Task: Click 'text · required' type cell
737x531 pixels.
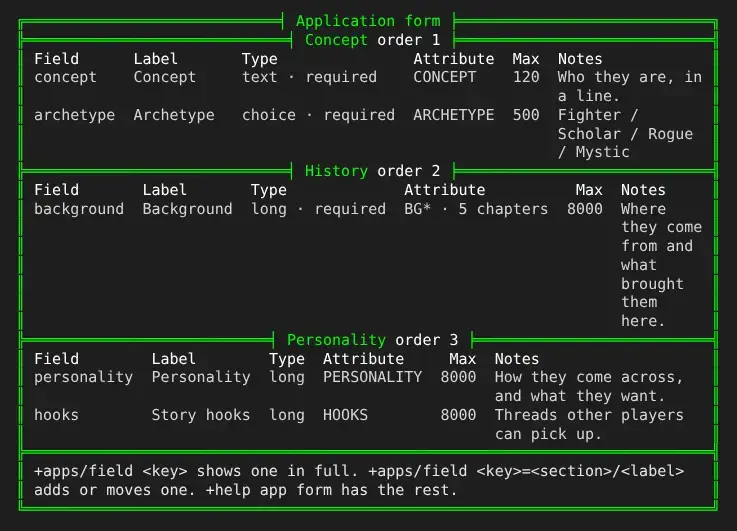Action: coord(309,77)
